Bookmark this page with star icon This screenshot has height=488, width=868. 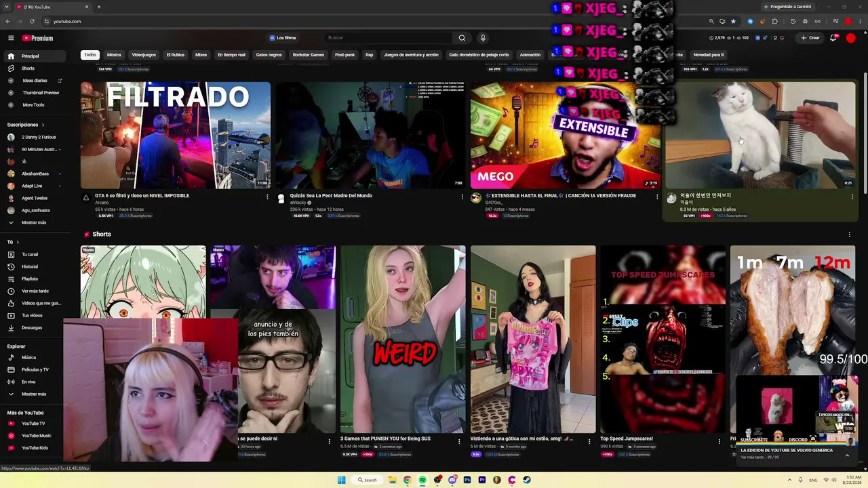point(733,21)
